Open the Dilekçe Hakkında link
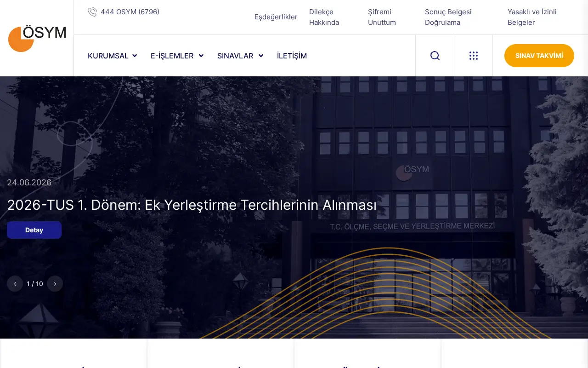 coord(324,17)
